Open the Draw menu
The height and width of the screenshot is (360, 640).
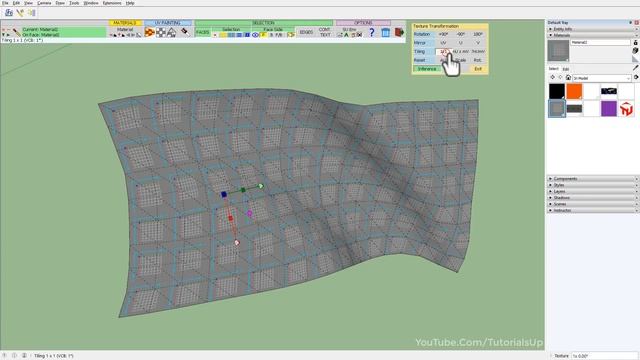60,3
